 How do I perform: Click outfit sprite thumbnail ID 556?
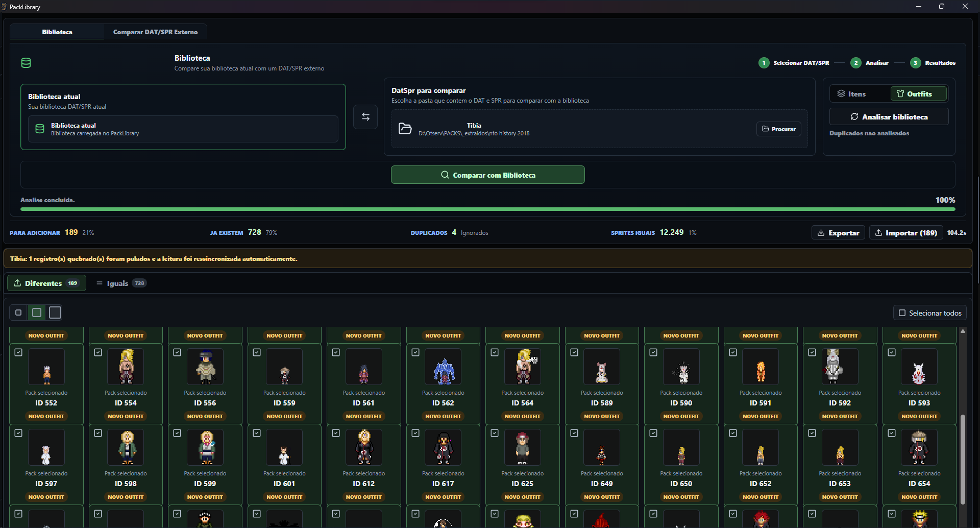205,367
